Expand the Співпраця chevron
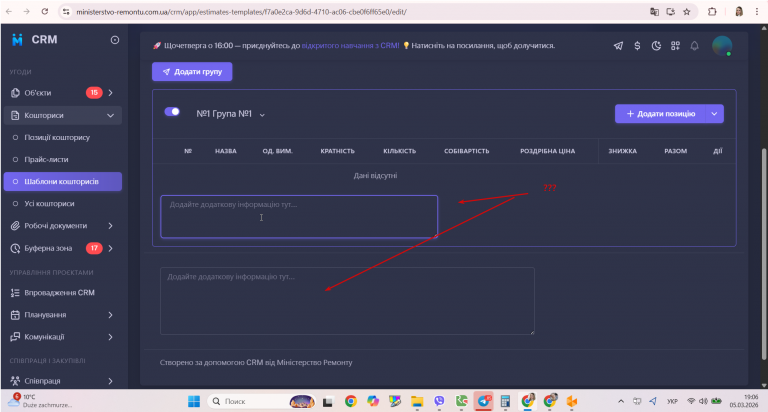The image size is (768, 412). tap(110, 381)
